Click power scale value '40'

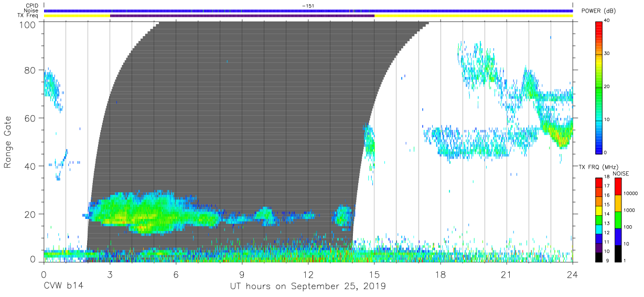coord(607,20)
